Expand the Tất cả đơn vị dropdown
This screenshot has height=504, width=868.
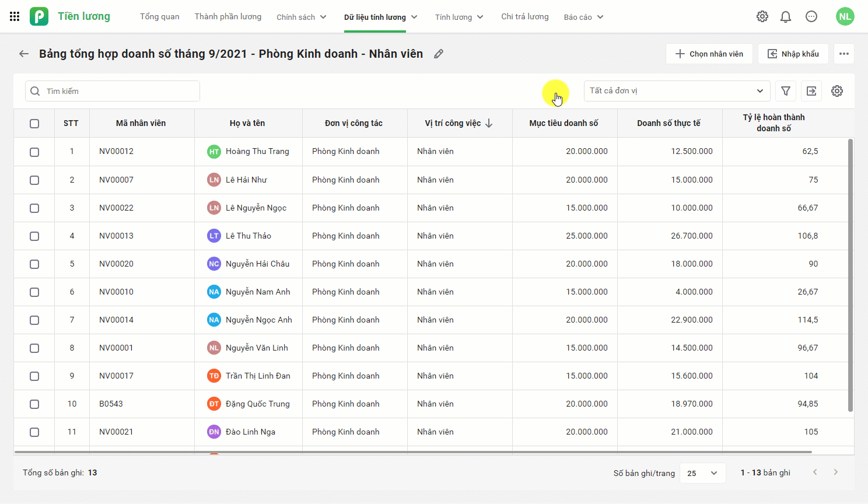pyautogui.click(x=677, y=91)
